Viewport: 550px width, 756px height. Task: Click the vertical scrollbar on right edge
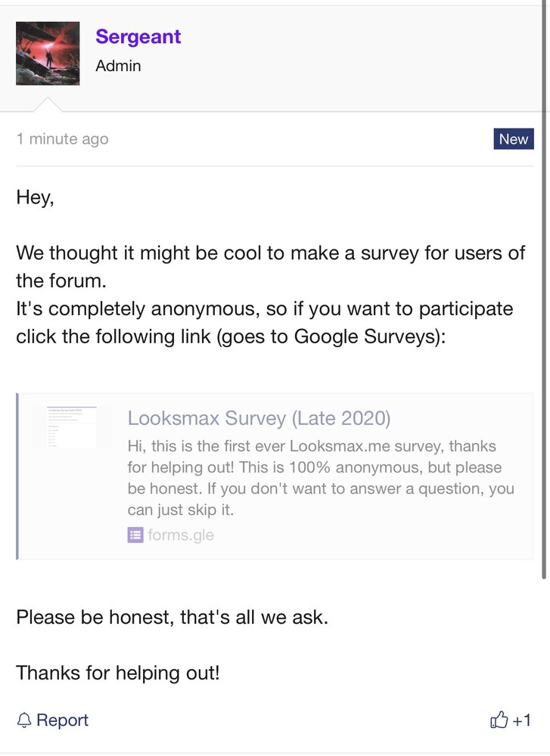545,302
